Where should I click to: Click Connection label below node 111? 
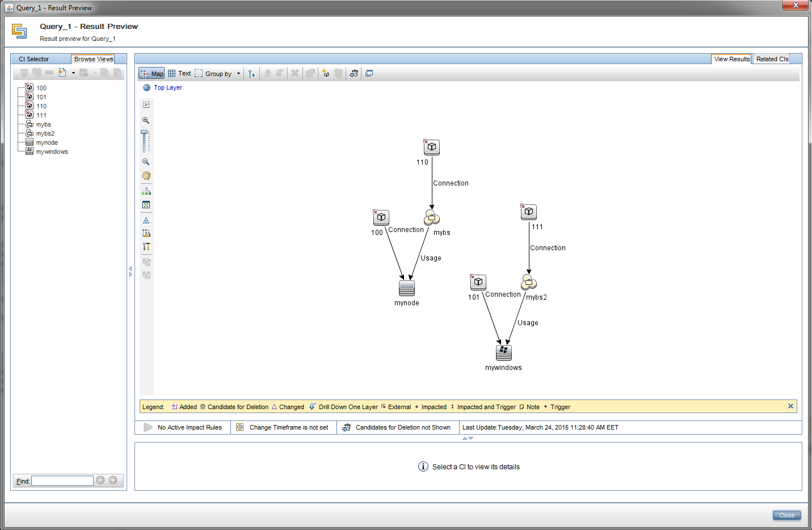[548, 248]
